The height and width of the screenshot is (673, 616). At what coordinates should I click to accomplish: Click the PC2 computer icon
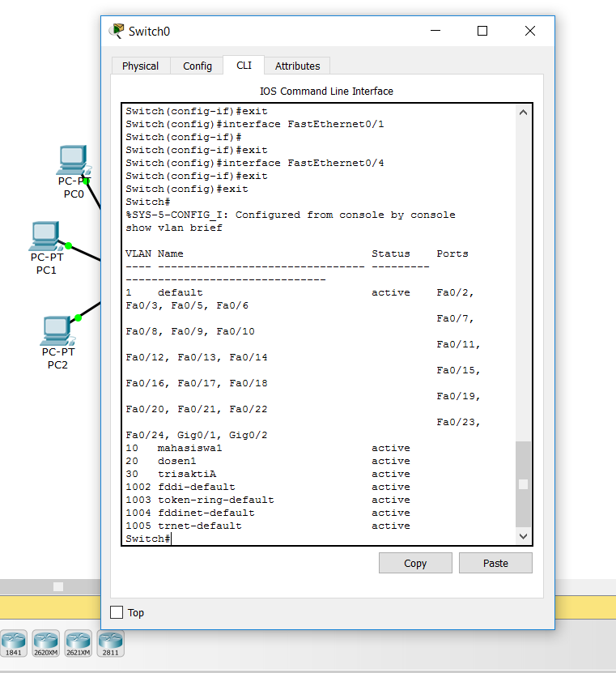[57, 331]
